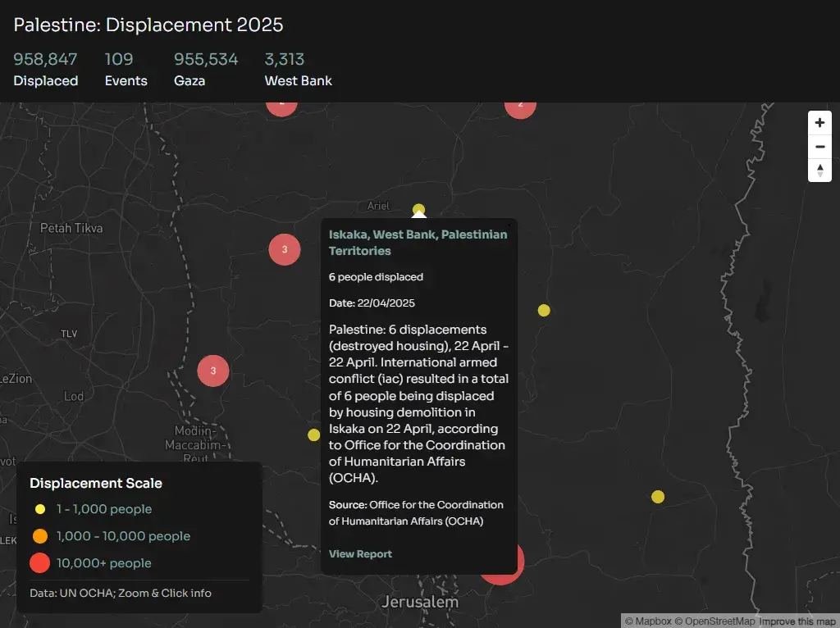Image resolution: width=840 pixels, height=628 pixels.
Task: Open the OpenStreetMap attribution link
Action: (714, 621)
